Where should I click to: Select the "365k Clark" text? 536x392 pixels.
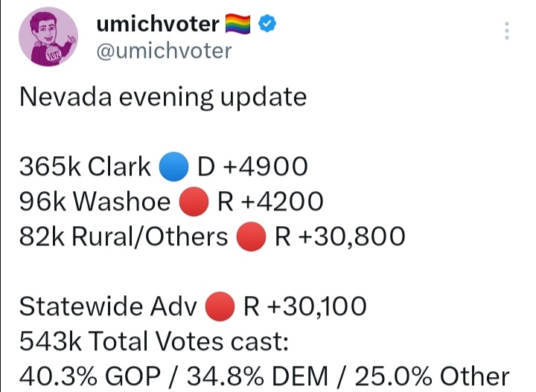84,167
